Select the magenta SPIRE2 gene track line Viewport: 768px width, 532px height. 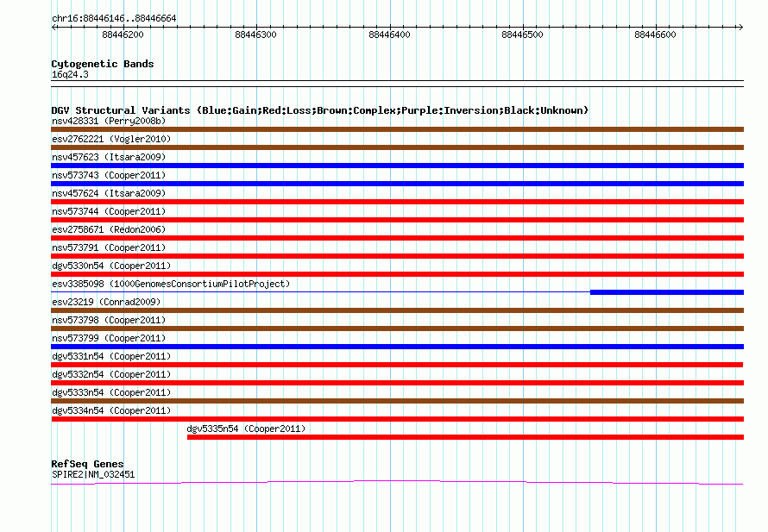(397, 483)
